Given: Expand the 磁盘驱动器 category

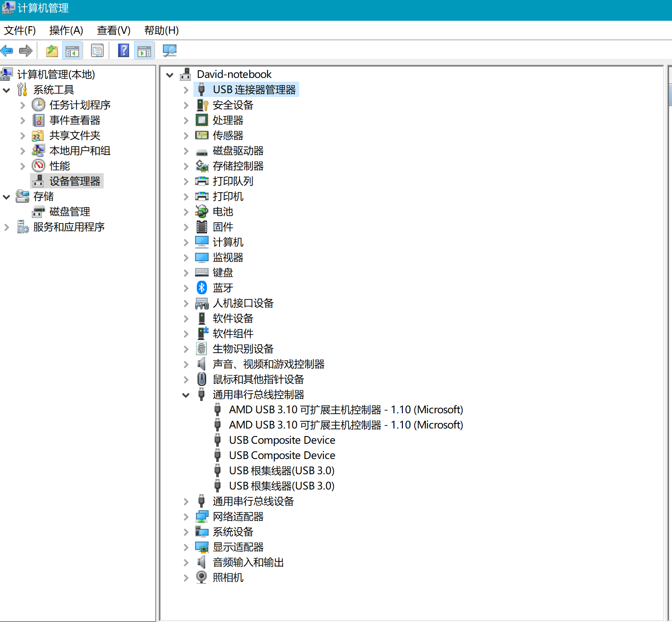Looking at the screenshot, I should (x=186, y=151).
